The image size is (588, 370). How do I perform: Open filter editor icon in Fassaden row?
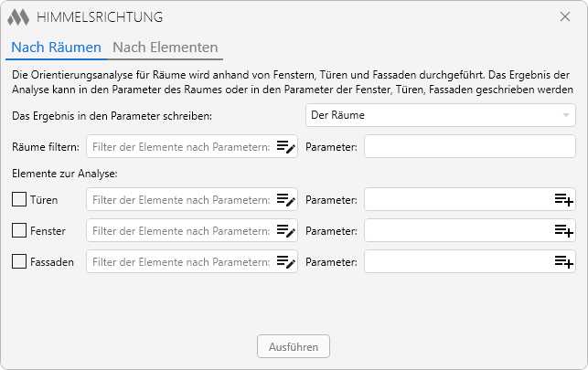click(286, 262)
